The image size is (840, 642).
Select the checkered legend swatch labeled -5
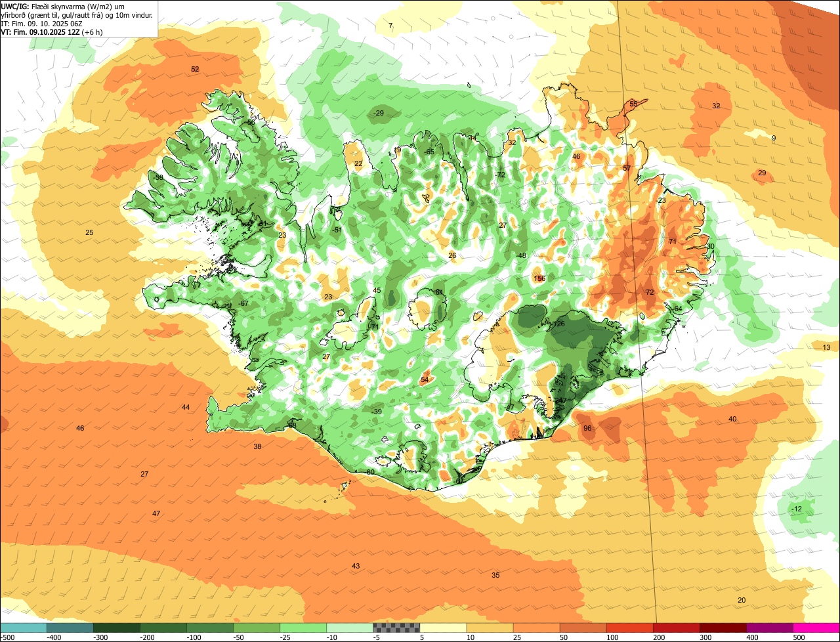coord(396,628)
